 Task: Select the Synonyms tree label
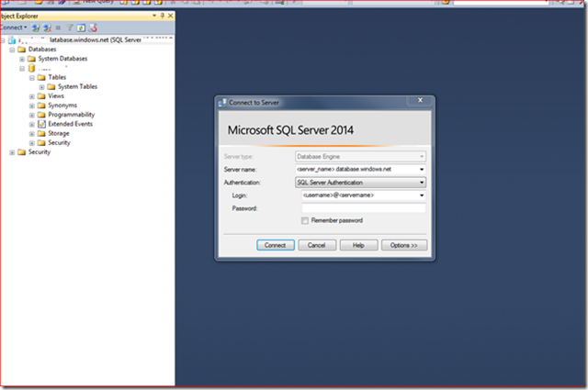coord(62,106)
